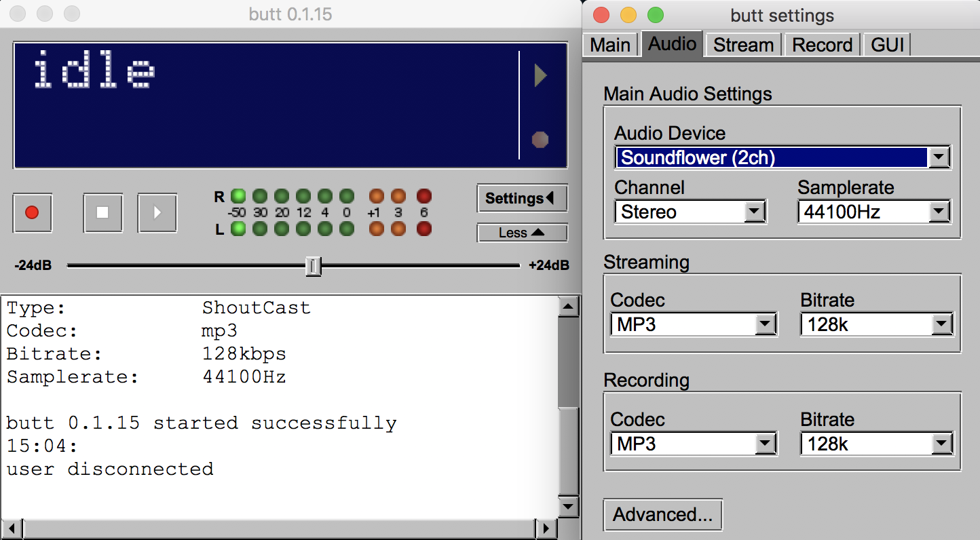Click the streaming indicator arrow in display
This screenshot has width=980, height=540.
click(x=540, y=75)
